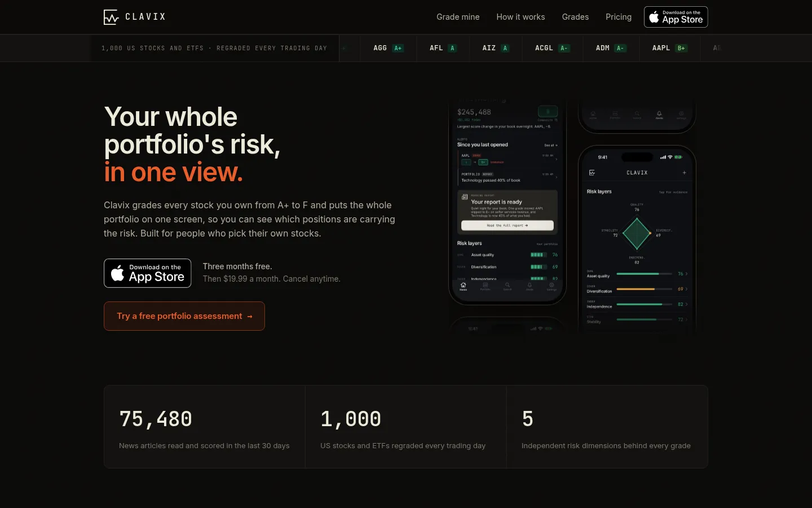Expand the Diversification row chevron next to 69
The width and height of the screenshot is (812, 508).
click(x=686, y=289)
